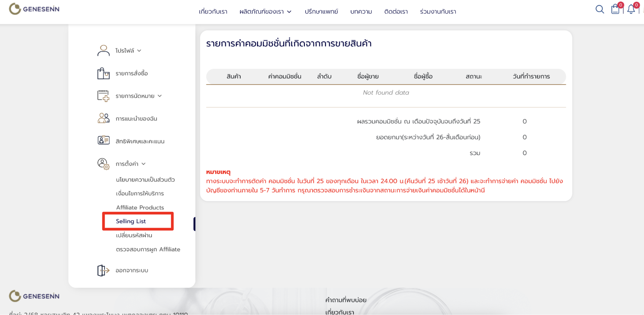
Task: Collapse the การตั้งค่า settings section
Action: coord(130,164)
